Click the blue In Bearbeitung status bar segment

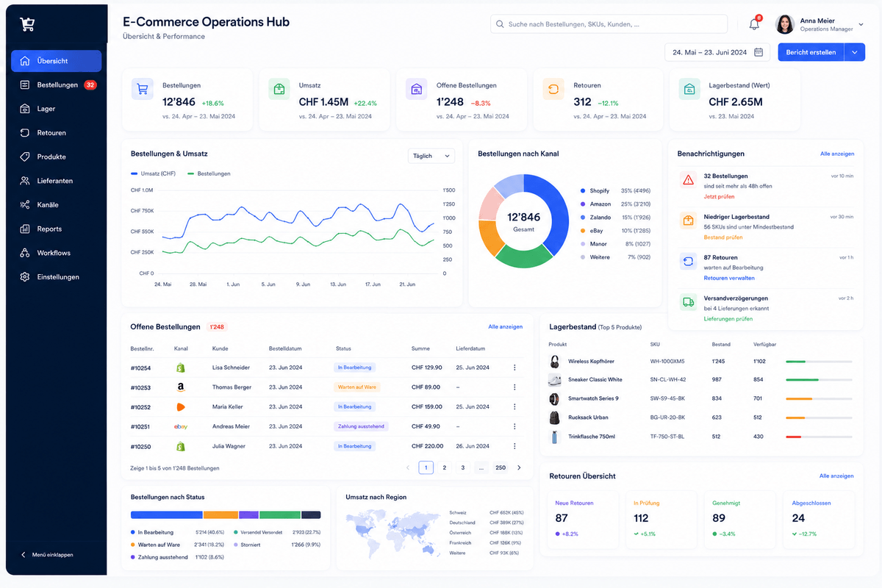coord(167,515)
